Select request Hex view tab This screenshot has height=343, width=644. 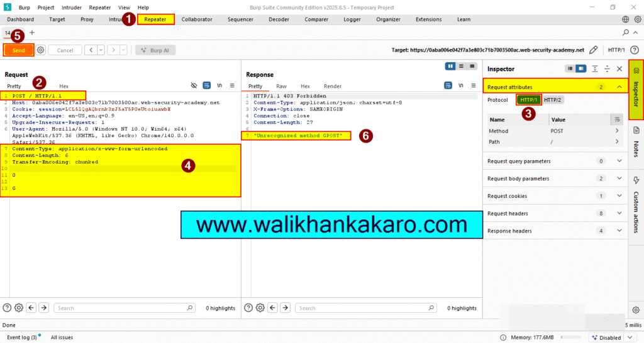coord(64,86)
